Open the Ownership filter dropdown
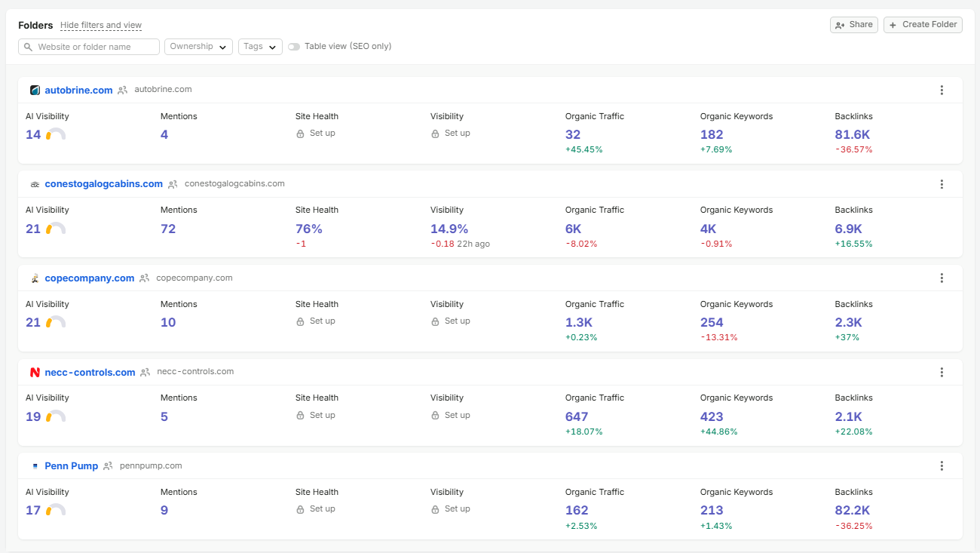This screenshot has height=553, width=980. click(198, 47)
